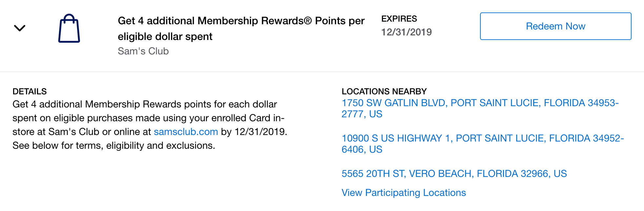This screenshot has width=644, height=211.
Task: Open the samsclub.com link
Action: coord(186,132)
